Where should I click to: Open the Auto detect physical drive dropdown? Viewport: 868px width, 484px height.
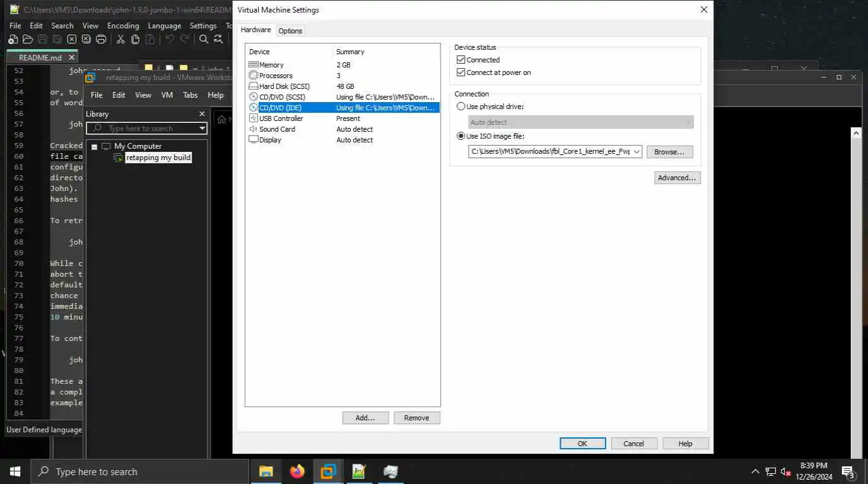point(688,122)
